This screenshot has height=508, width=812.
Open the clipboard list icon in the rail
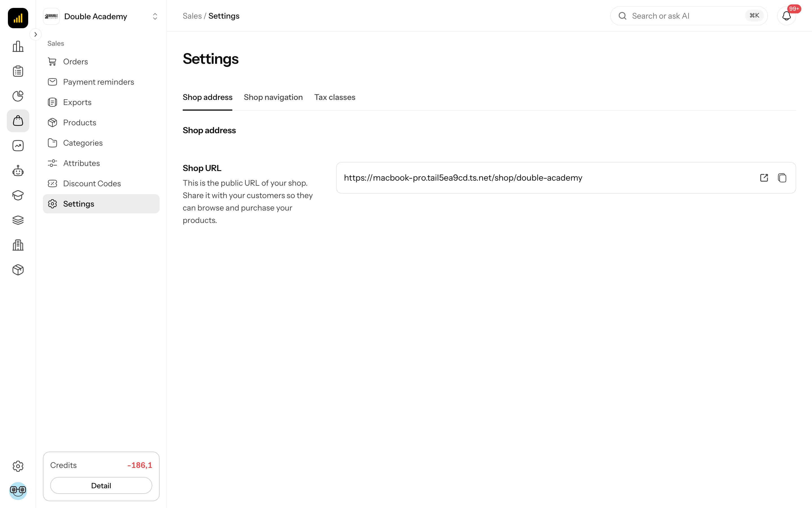[18, 71]
